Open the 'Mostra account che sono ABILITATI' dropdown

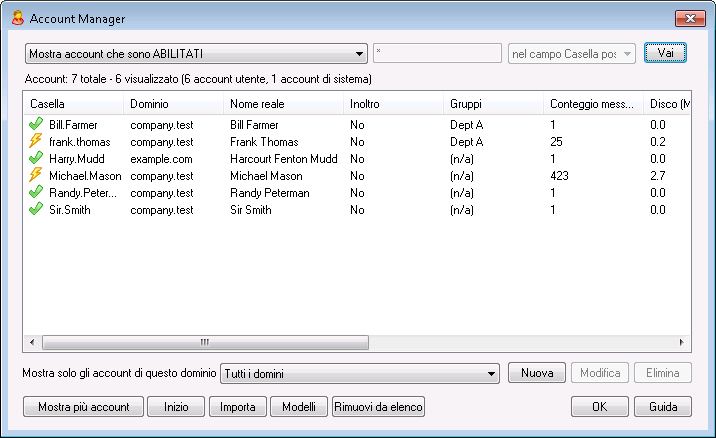coord(196,54)
